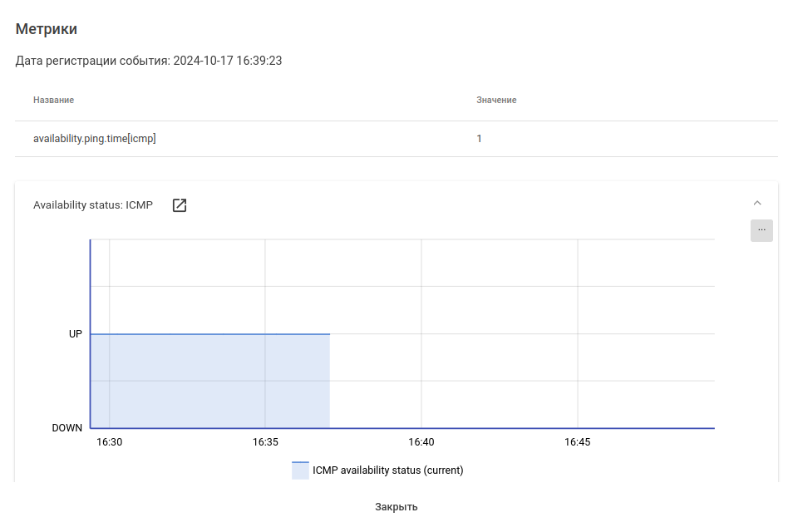Click the ICMP availability legend color swatch
The image size is (793, 532).
click(x=300, y=470)
